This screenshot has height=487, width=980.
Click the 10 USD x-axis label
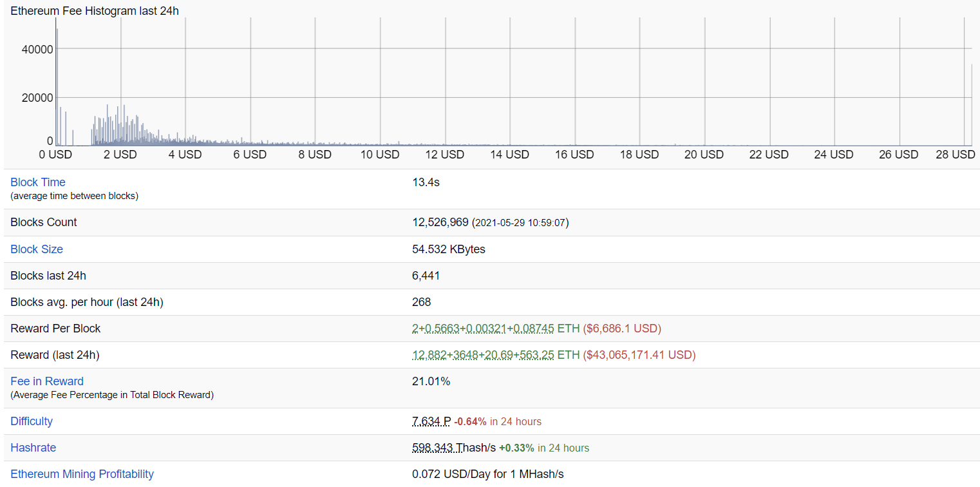[380, 155]
